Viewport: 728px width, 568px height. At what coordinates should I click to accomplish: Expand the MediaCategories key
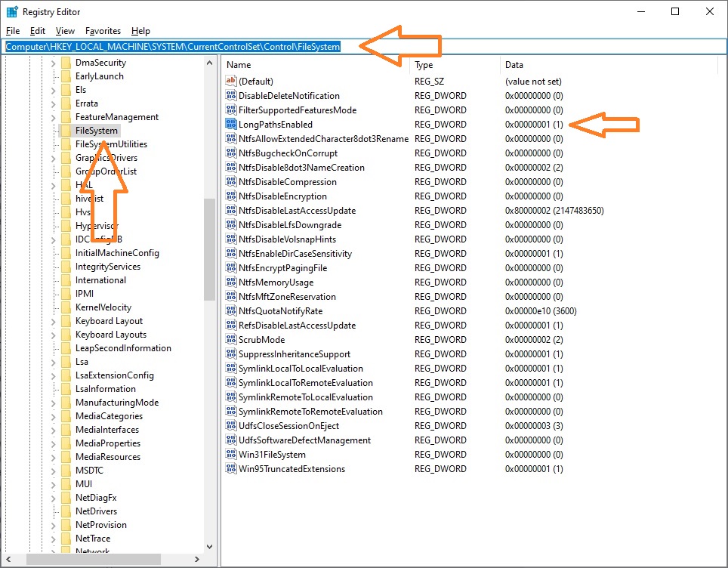(53, 417)
